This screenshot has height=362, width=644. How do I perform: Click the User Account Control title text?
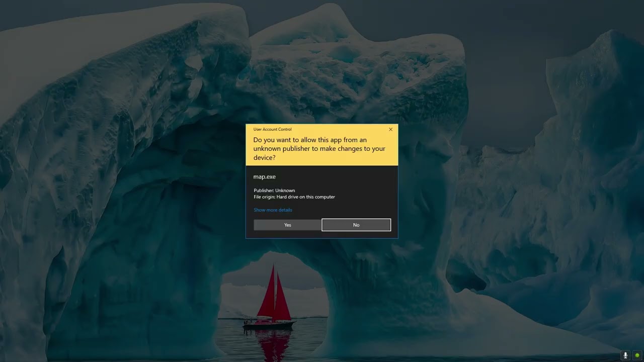(x=272, y=129)
